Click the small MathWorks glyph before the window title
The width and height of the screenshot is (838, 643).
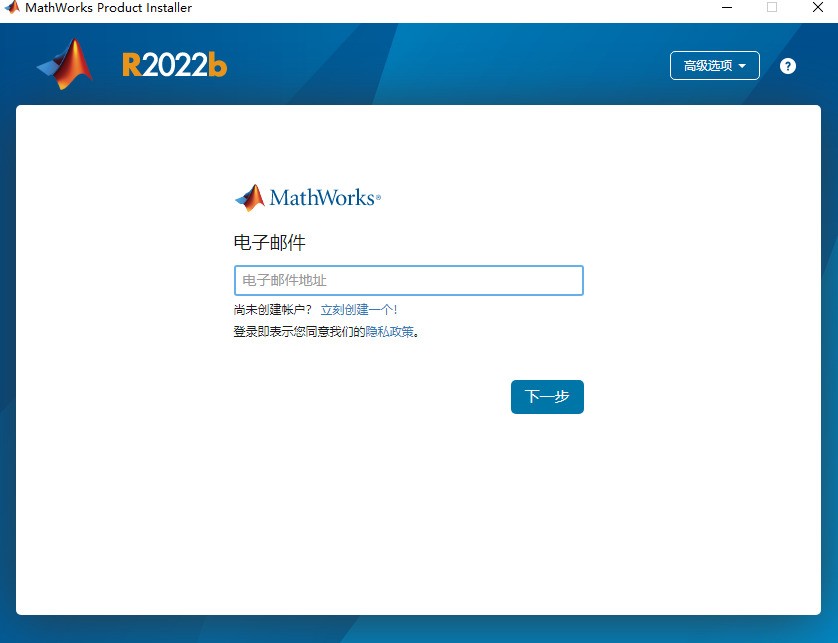pos(11,8)
